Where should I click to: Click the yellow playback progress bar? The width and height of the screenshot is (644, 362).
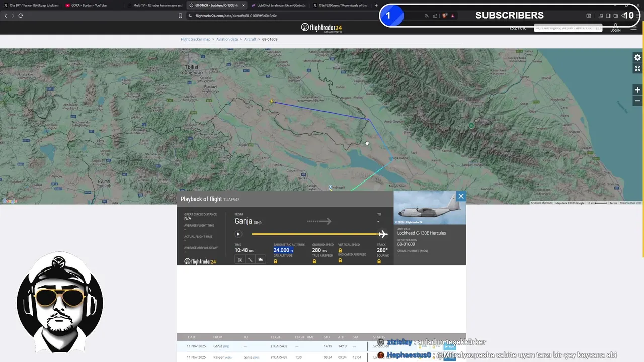tap(315, 234)
